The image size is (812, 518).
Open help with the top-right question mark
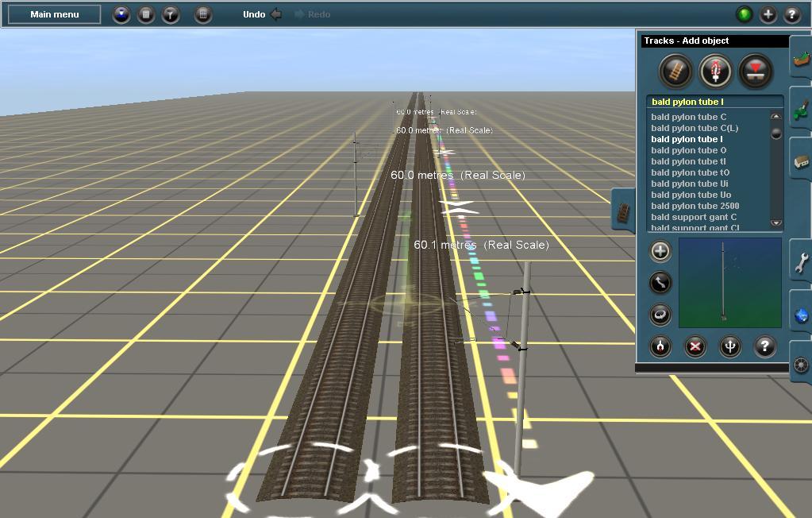tap(792, 14)
